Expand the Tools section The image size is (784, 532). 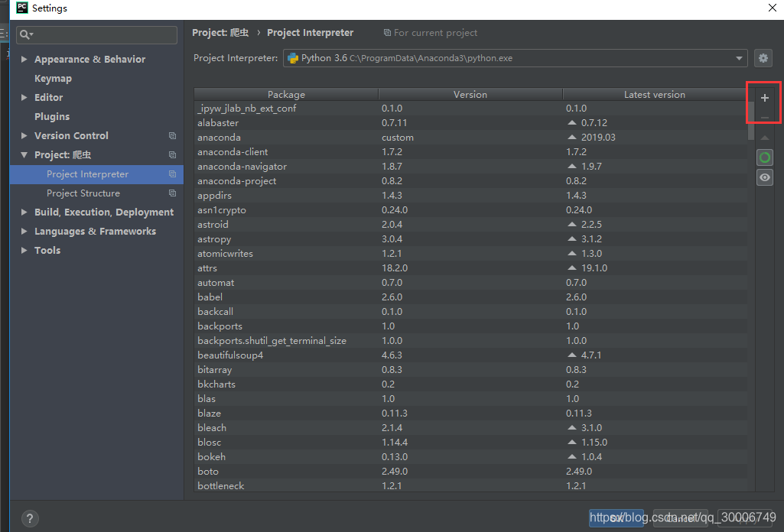[24, 250]
